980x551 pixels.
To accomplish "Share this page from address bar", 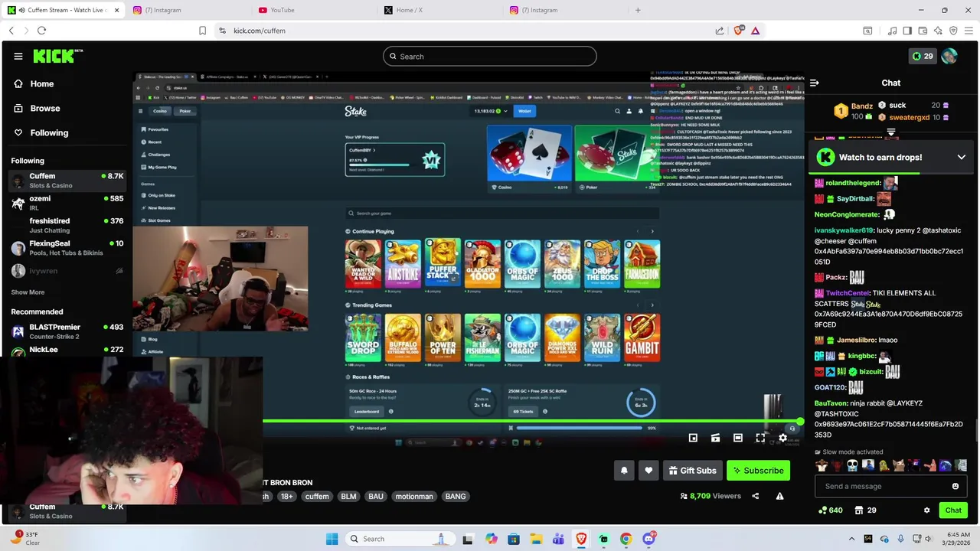I will 720,31.
